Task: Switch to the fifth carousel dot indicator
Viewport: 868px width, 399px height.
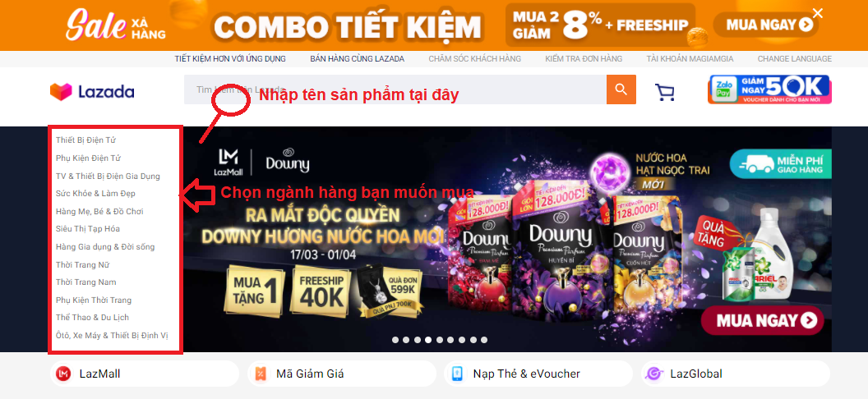Action: 440,340
